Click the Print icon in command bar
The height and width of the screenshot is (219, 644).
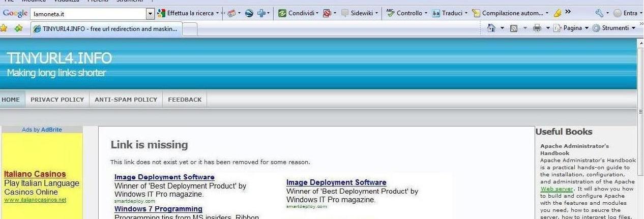point(537,28)
